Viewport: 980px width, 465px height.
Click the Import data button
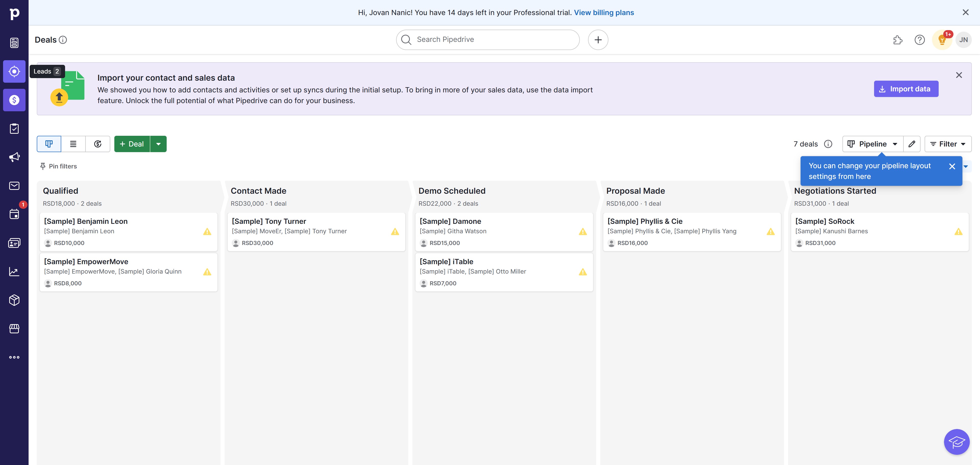905,89
